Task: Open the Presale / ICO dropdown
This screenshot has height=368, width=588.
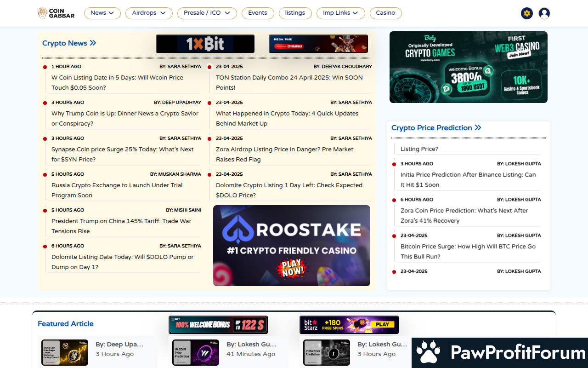Action: click(207, 13)
